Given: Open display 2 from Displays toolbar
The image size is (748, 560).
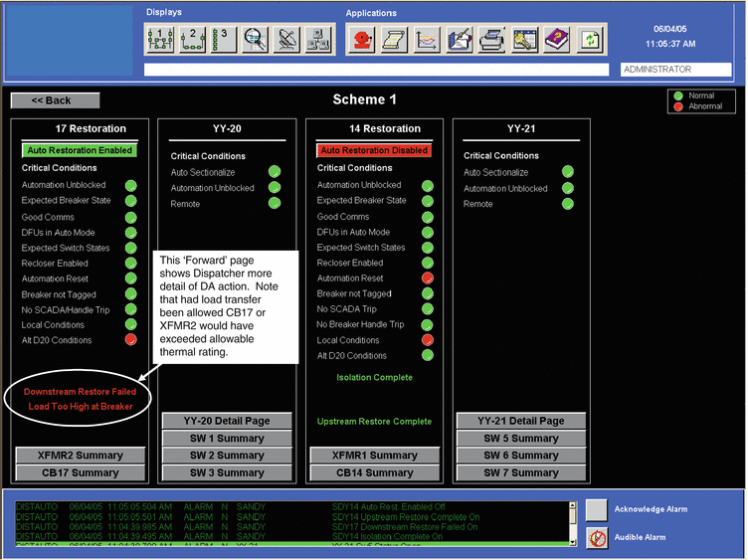Looking at the screenshot, I should [x=192, y=40].
